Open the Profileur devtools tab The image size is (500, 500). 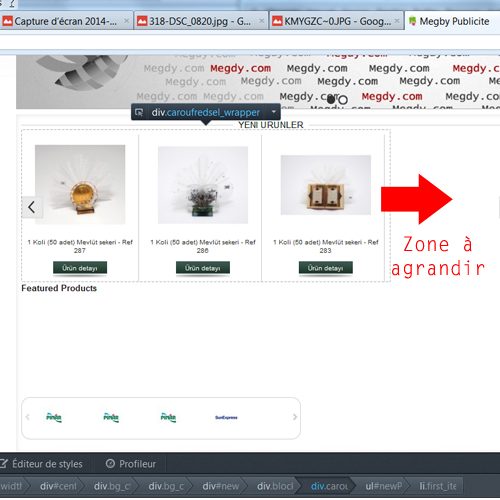coord(131,464)
